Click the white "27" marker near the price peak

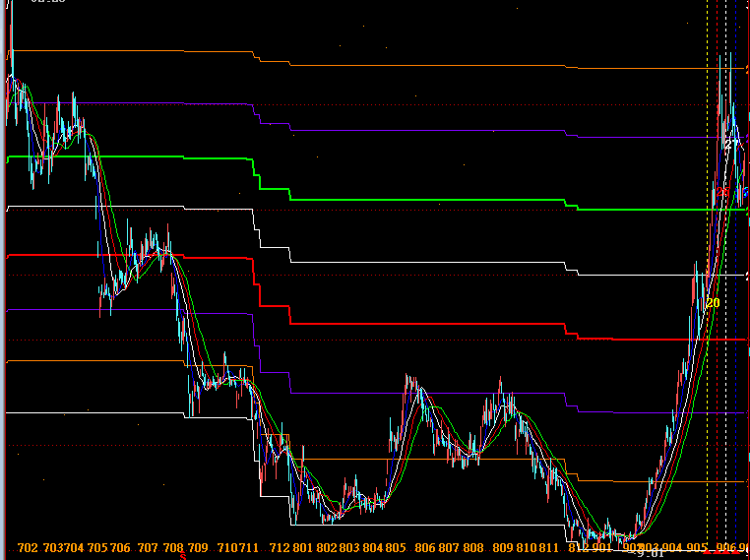click(730, 145)
